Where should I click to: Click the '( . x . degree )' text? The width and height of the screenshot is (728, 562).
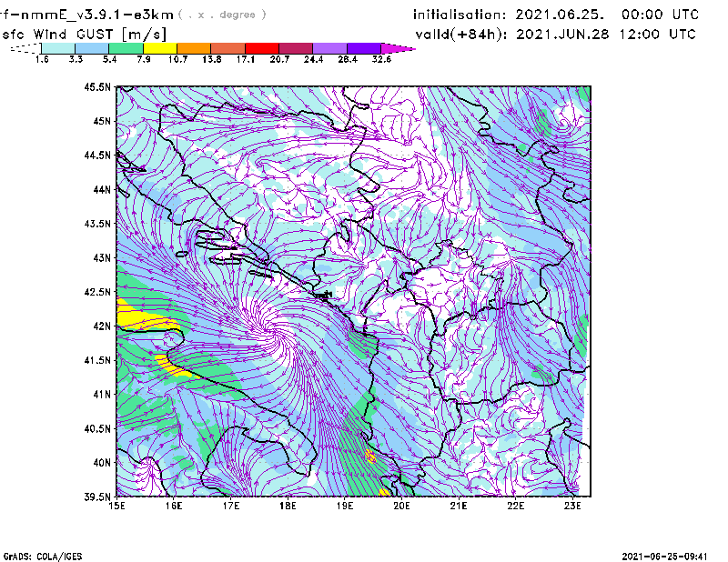coord(222,15)
